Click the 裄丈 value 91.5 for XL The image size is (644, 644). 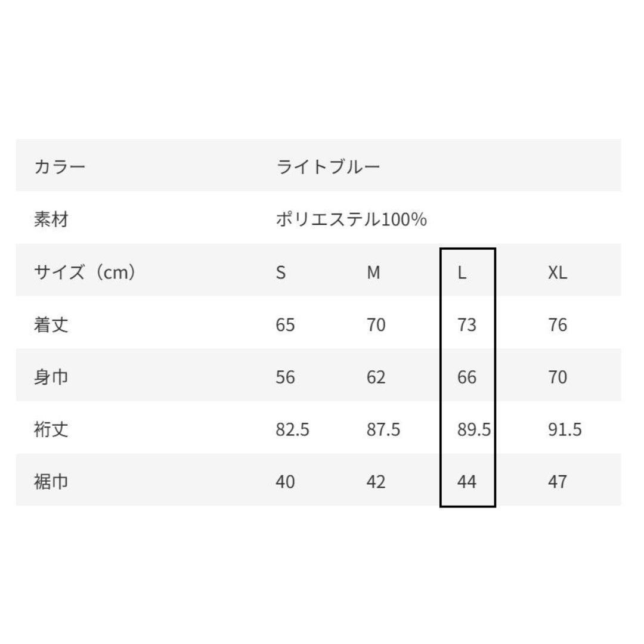(x=565, y=429)
